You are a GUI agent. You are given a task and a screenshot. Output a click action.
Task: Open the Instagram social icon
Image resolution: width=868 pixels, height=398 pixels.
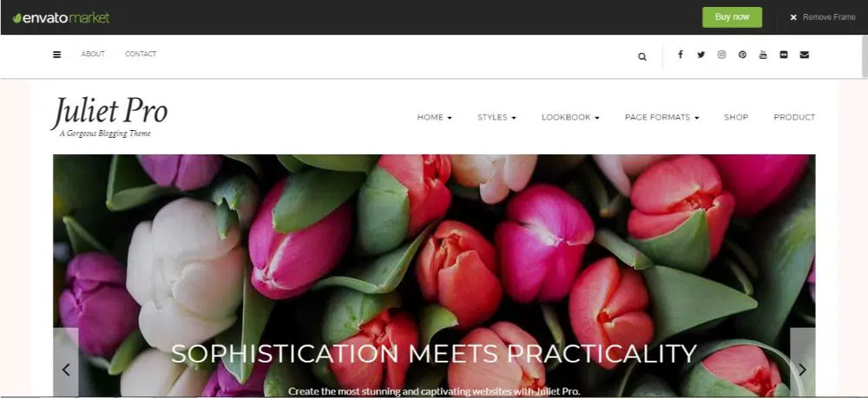coord(721,54)
